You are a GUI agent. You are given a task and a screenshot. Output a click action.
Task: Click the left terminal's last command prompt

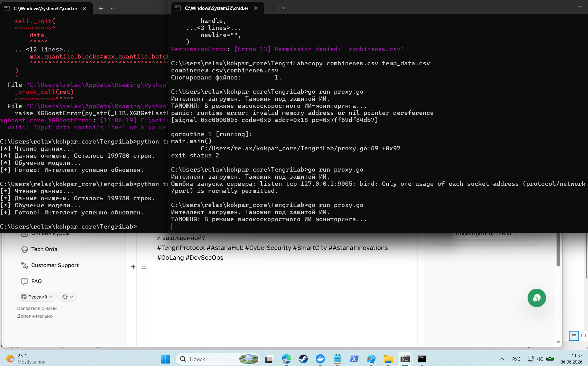click(x=68, y=227)
